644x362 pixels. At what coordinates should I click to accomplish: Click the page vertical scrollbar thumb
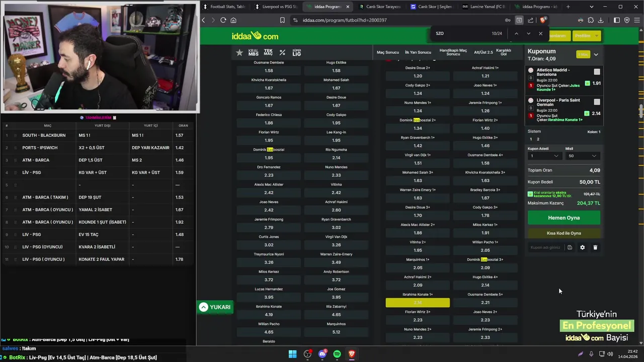click(x=641, y=112)
